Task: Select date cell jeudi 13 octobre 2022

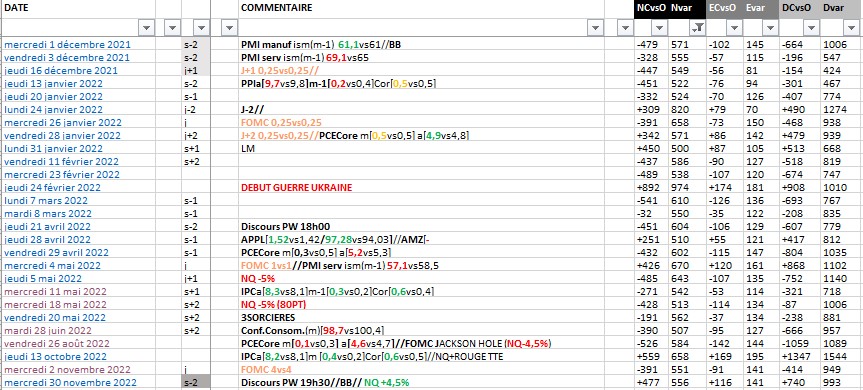Action: pos(78,356)
